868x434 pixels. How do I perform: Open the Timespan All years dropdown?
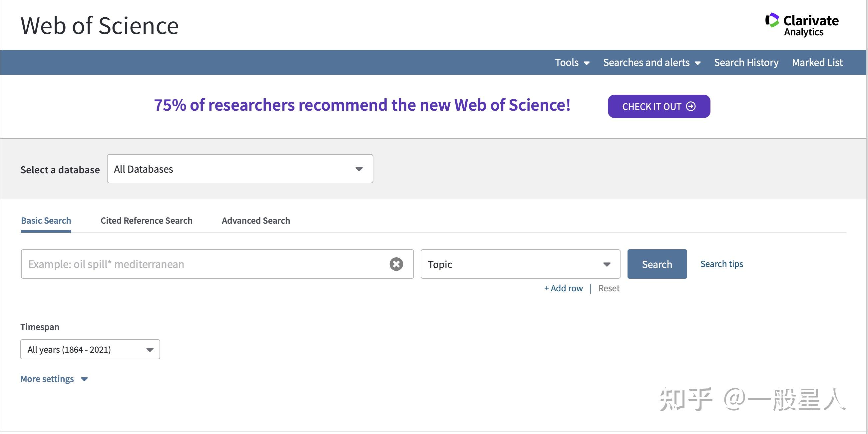[x=90, y=349]
